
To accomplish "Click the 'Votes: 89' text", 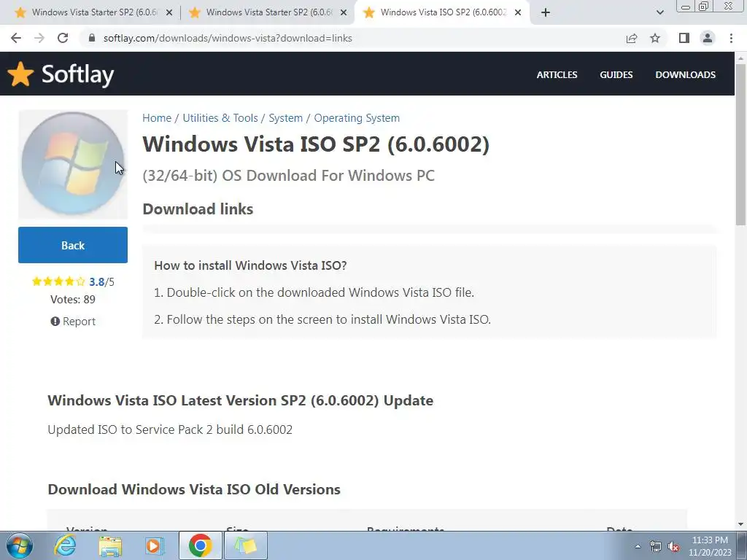I will click(x=73, y=300).
